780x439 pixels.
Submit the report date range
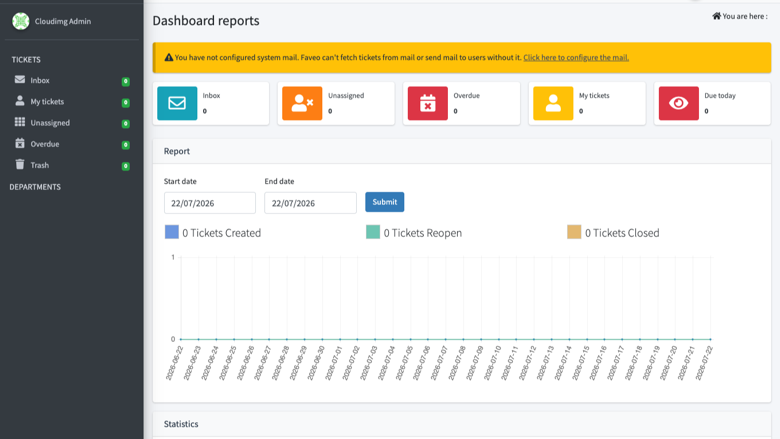(385, 202)
